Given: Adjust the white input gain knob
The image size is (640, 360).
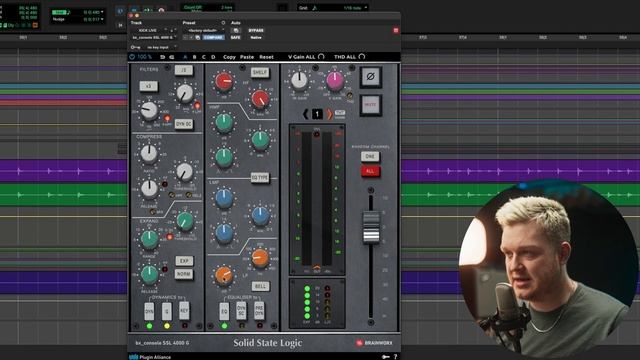Looking at the screenshot, I should pyautogui.click(x=299, y=80).
